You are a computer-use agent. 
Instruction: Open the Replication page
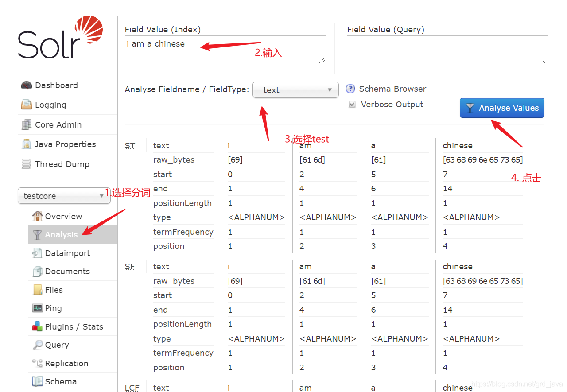[x=73, y=363]
